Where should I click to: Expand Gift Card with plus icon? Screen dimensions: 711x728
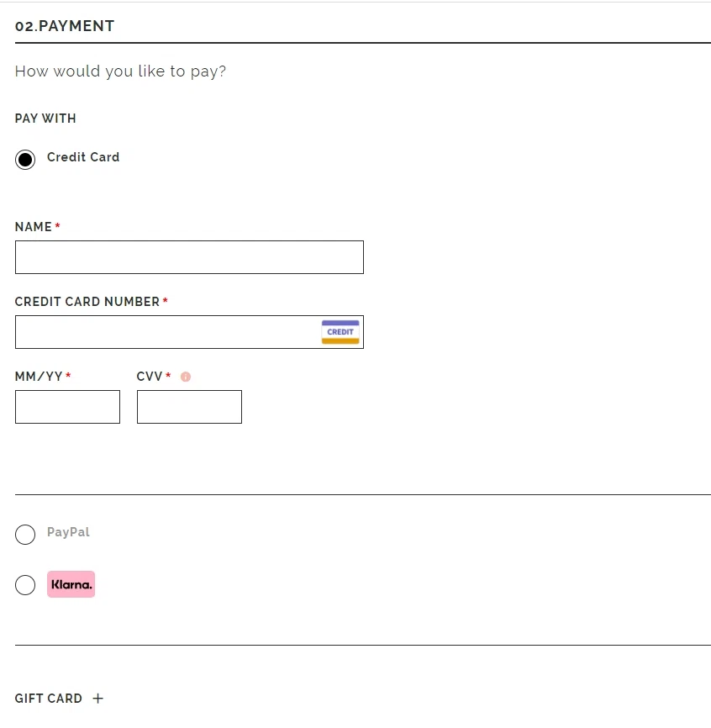coord(97,699)
